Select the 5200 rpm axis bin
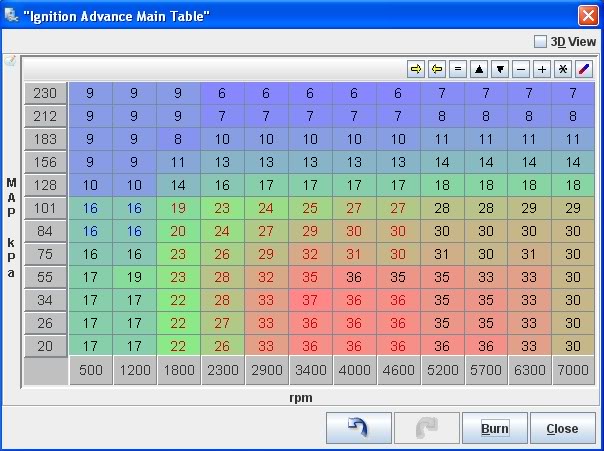Viewport: 604px width, 451px height. click(442, 370)
